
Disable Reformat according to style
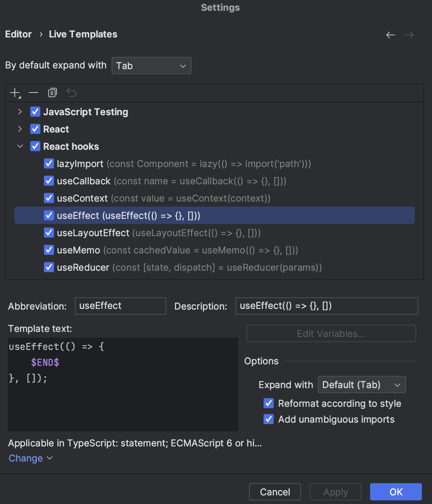(269, 403)
